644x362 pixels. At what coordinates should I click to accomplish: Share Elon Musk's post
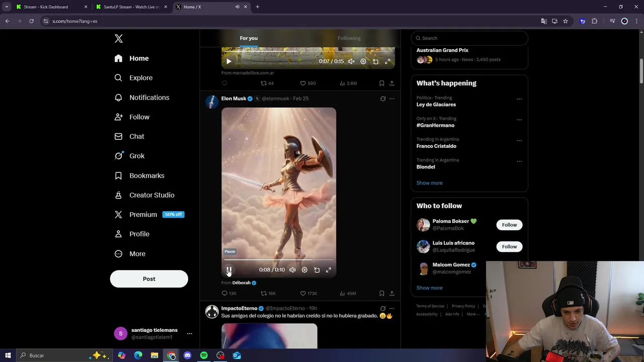click(392, 293)
